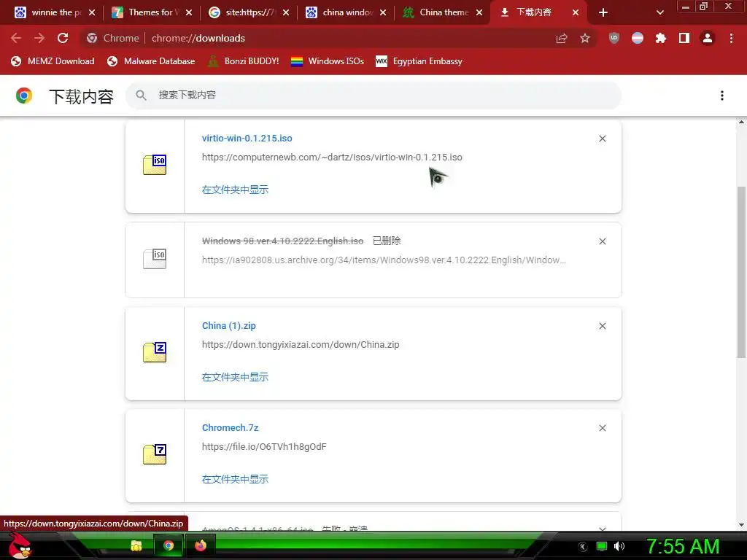Open the Windows ISOs bookmark
747x560 pixels.
328,61
